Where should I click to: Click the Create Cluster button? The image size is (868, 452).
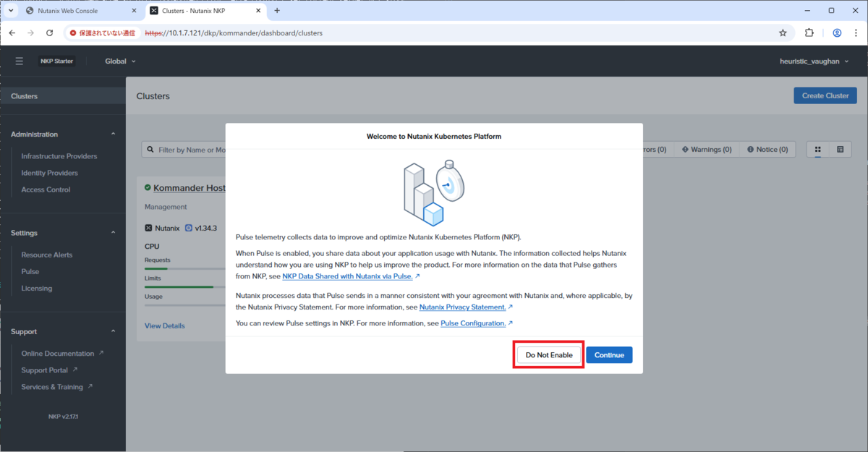825,95
